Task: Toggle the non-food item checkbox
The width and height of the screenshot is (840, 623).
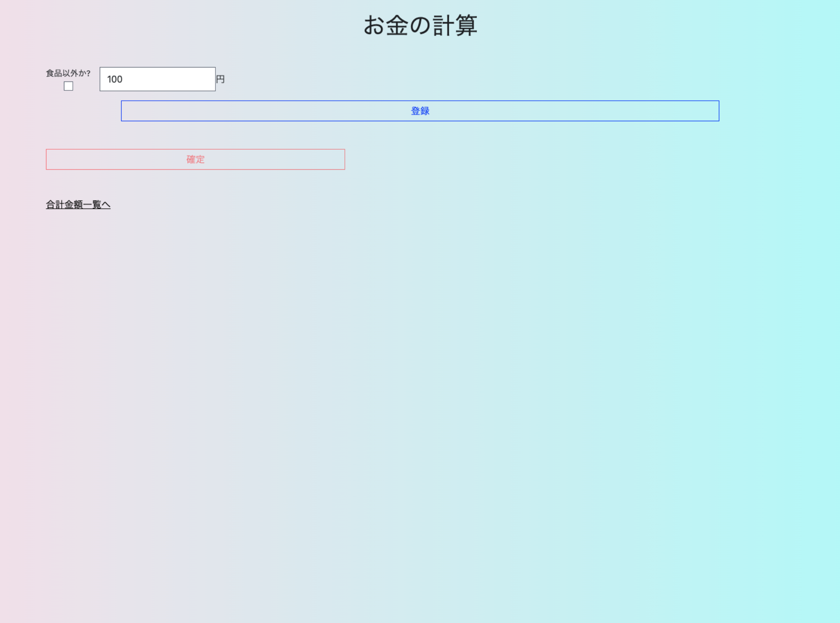Action: (68, 86)
